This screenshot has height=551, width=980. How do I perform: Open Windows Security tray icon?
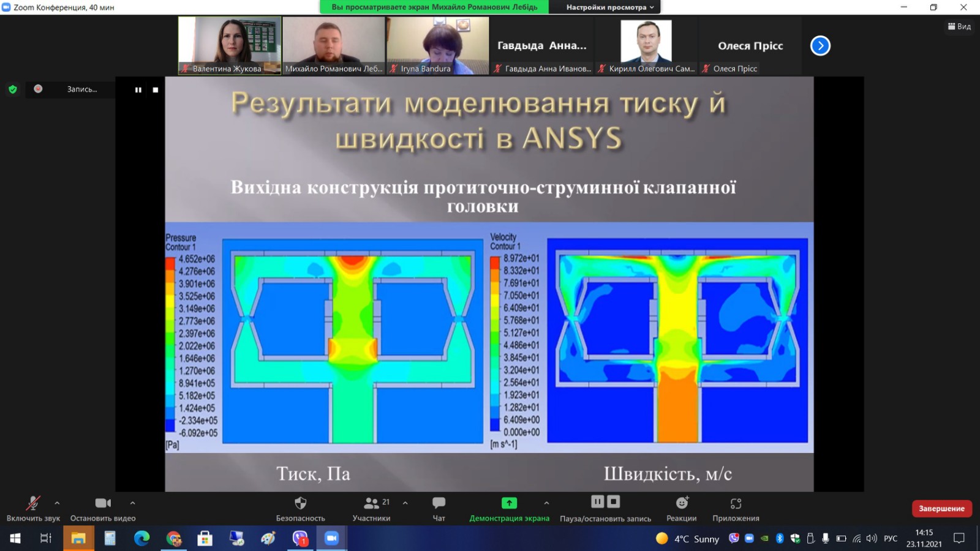[795, 538]
